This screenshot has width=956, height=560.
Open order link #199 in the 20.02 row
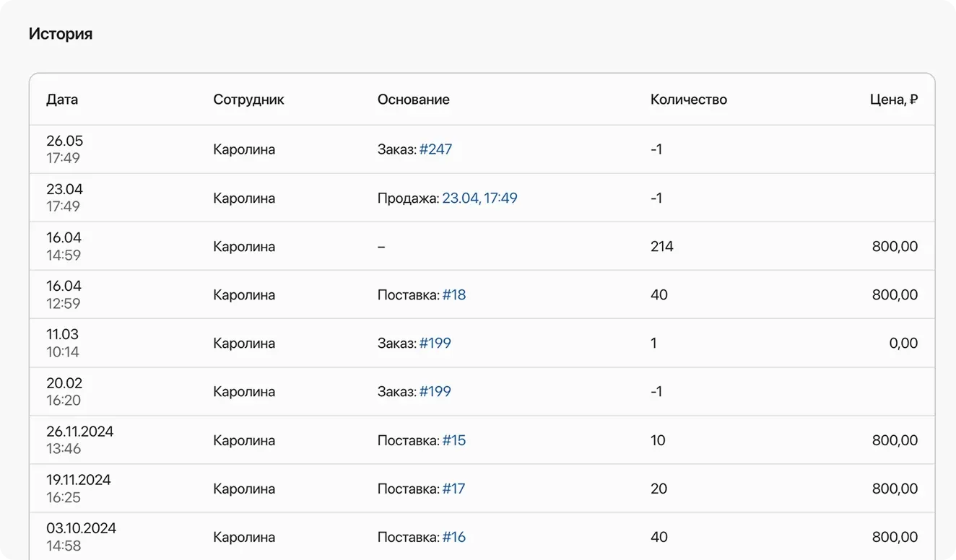tap(435, 391)
